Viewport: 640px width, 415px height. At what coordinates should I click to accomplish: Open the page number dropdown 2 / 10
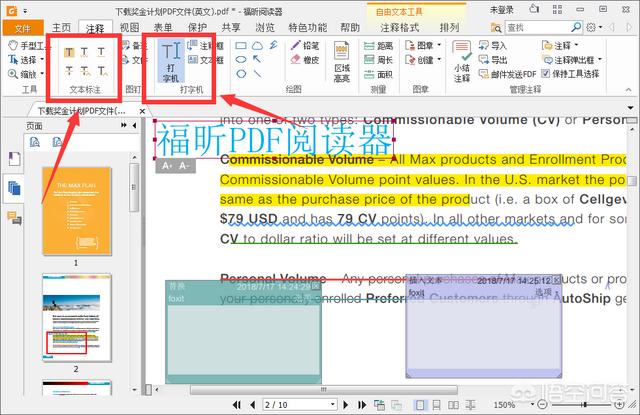point(333,404)
